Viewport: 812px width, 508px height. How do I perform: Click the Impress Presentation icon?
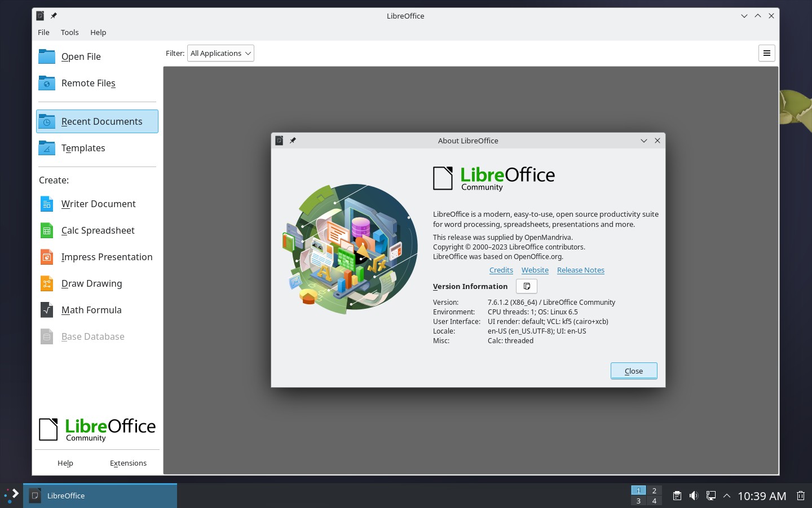coord(47,257)
